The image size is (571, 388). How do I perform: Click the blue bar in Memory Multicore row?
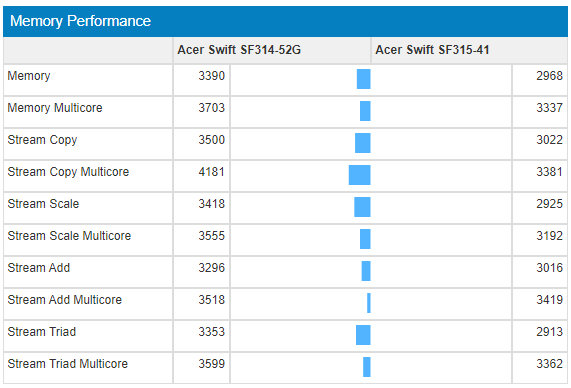click(x=365, y=111)
